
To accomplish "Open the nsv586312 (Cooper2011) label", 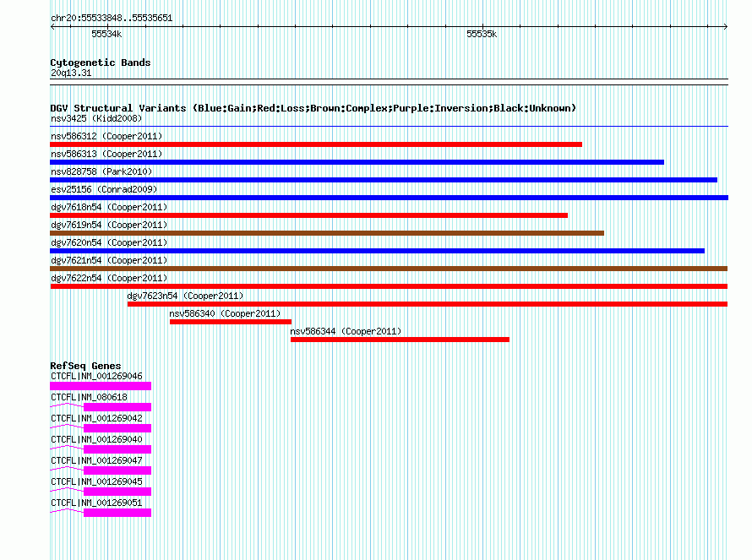I will coord(106,136).
